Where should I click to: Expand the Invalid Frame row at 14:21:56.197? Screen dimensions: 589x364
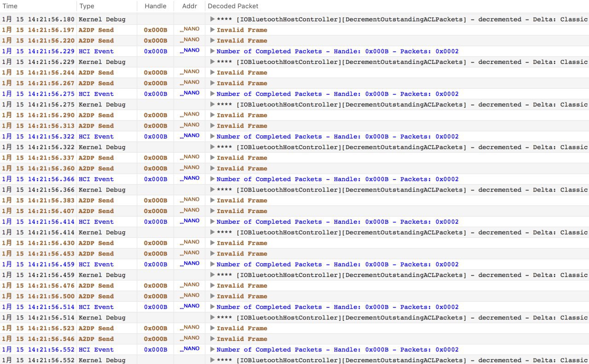pos(212,30)
